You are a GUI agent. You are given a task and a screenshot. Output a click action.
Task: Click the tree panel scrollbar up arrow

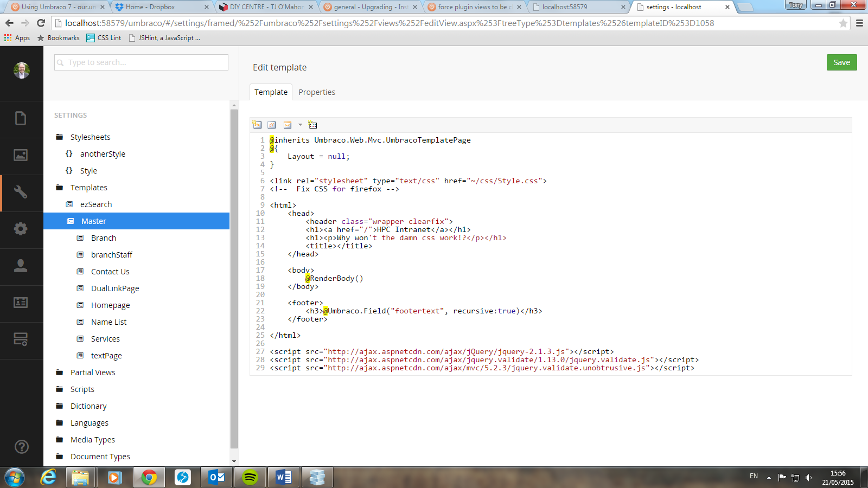[x=234, y=105]
